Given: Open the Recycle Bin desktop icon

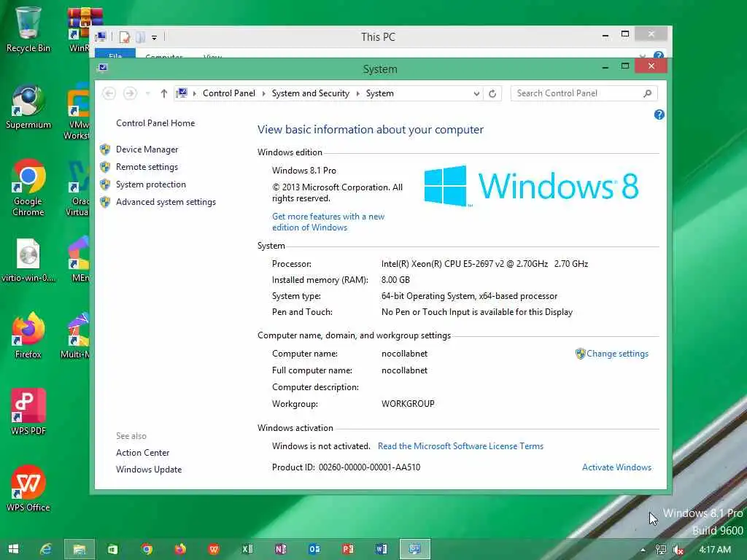Looking at the screenshot, I should pos(28,29).
